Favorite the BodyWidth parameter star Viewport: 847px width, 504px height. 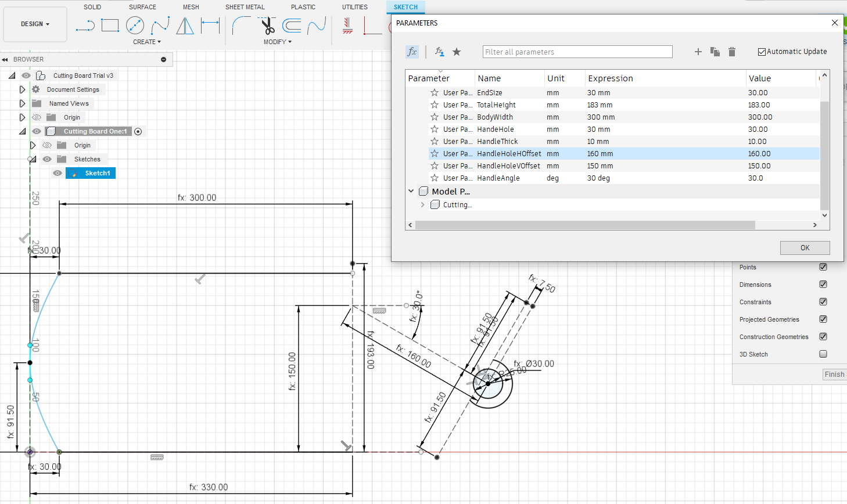434,117
